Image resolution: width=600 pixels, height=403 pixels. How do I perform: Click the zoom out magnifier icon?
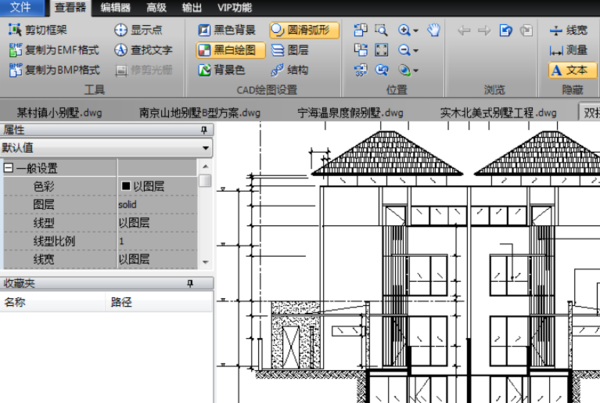[x=404, y=50]
